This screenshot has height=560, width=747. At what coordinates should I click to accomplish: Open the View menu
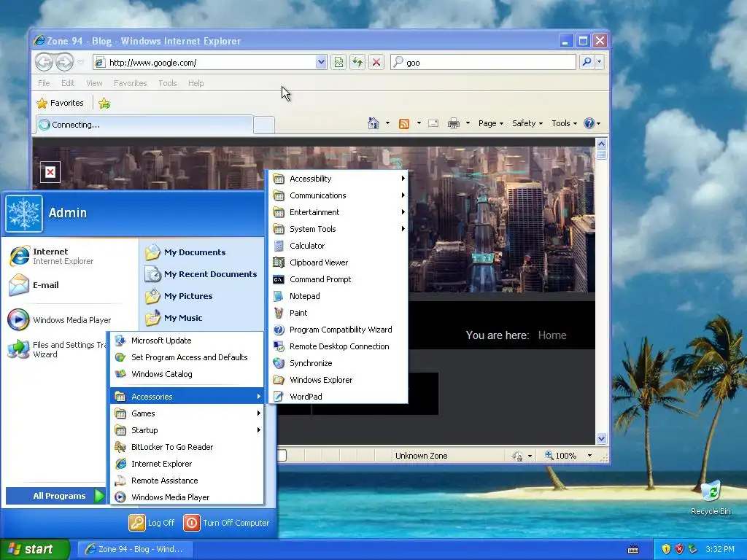[x=94, y=83]
